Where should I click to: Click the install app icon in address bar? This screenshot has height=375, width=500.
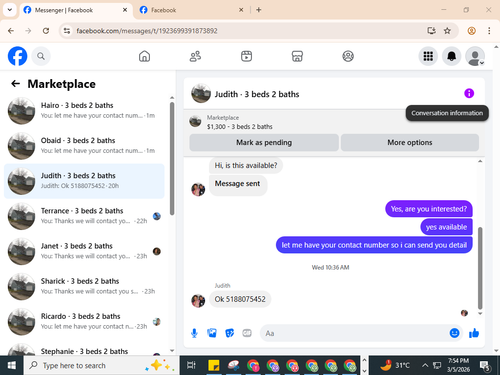pyautogui.click(x=431, y=31)
